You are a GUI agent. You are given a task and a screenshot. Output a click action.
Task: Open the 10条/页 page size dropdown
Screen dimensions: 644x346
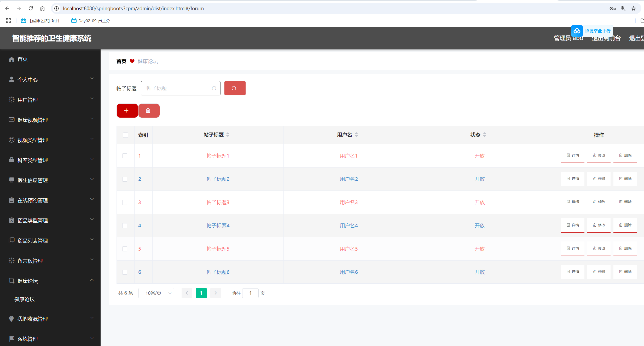156,293
